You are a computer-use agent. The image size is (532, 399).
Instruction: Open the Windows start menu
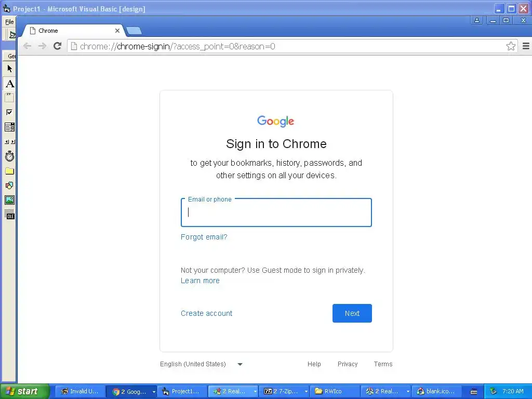click(25, 391)
